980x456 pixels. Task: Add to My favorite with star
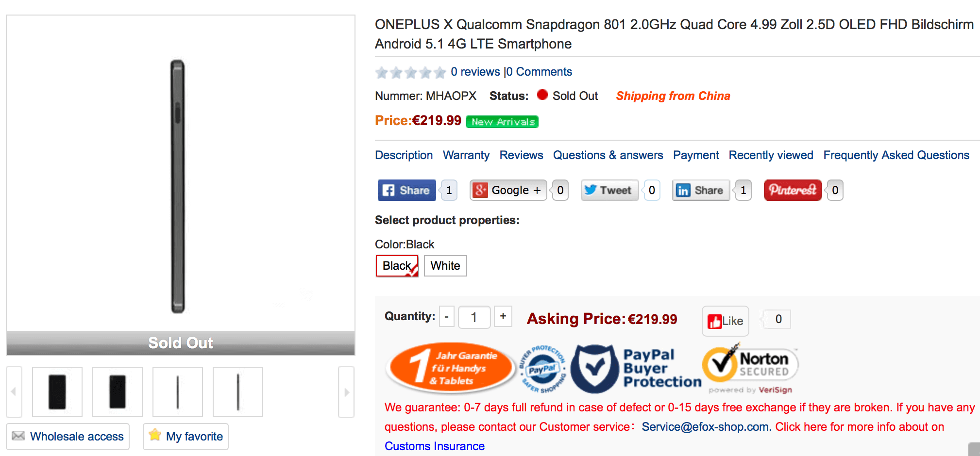pos(186,436)
